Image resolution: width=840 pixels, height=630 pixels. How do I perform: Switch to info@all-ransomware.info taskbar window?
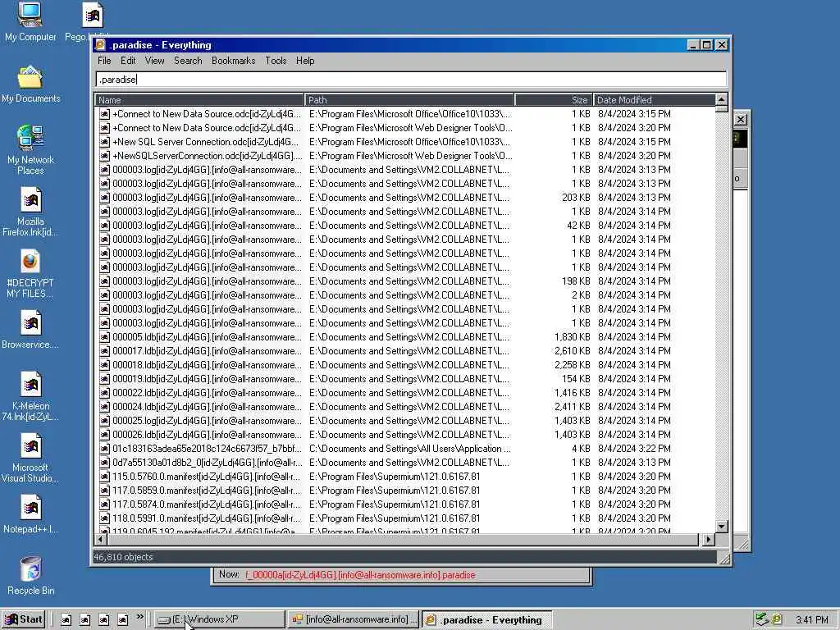(354, 619)
